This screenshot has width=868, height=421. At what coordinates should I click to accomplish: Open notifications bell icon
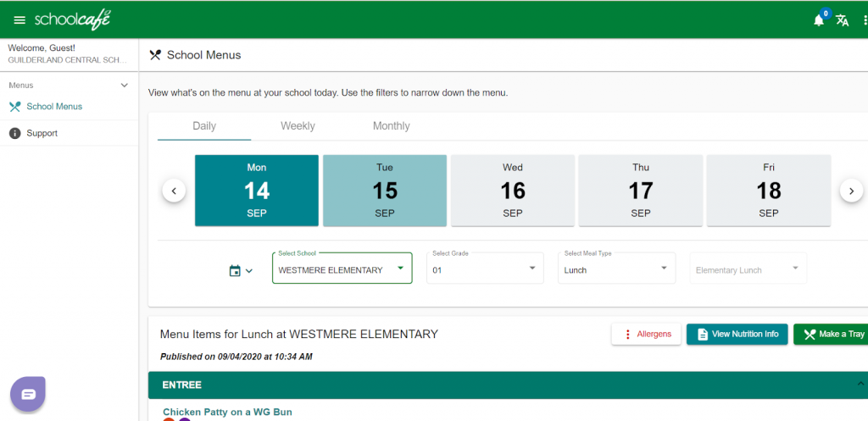coord(819,20)
